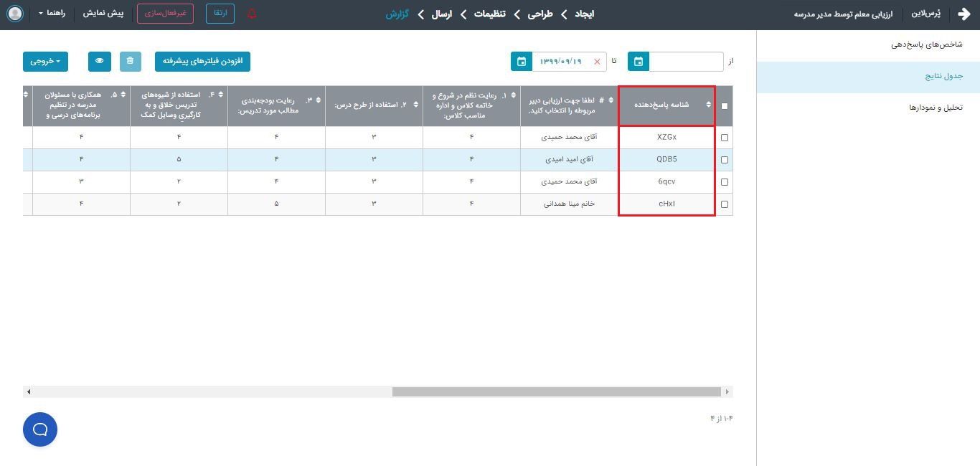Go to the تنظیمات step tab
980x466 pixels.
pos(489,14)
